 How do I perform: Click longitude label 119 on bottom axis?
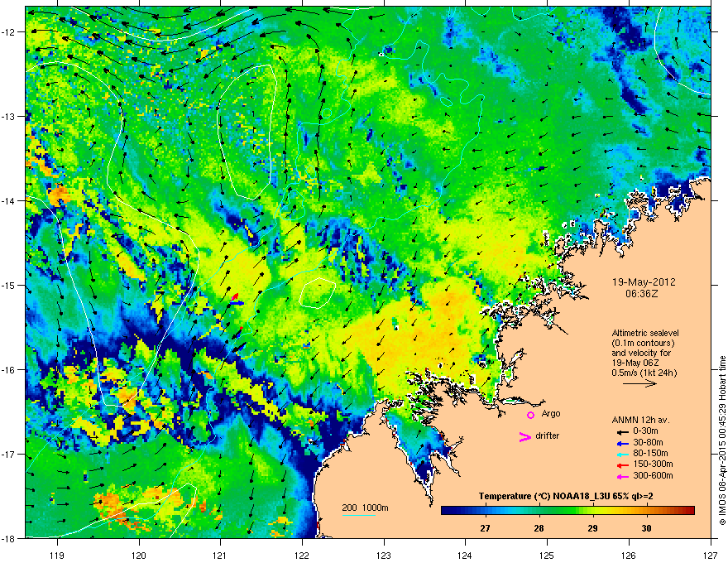pyautogui.click(x=57, y=555)
